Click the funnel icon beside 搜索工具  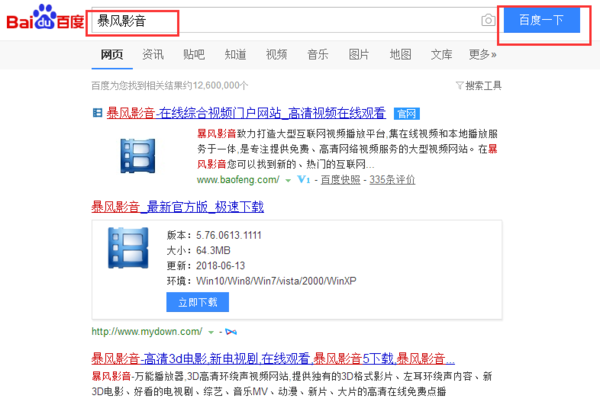click(459, 85)
